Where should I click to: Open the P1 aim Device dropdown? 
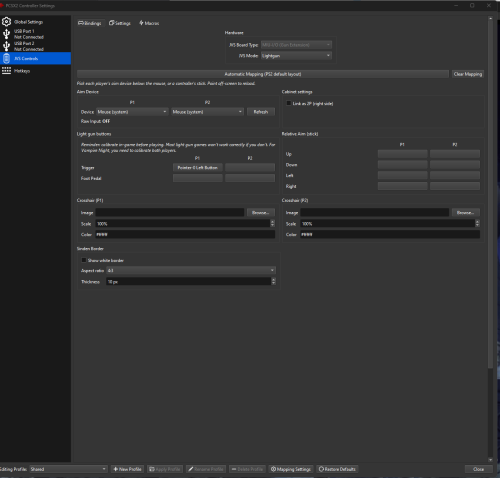coord(132,112)
